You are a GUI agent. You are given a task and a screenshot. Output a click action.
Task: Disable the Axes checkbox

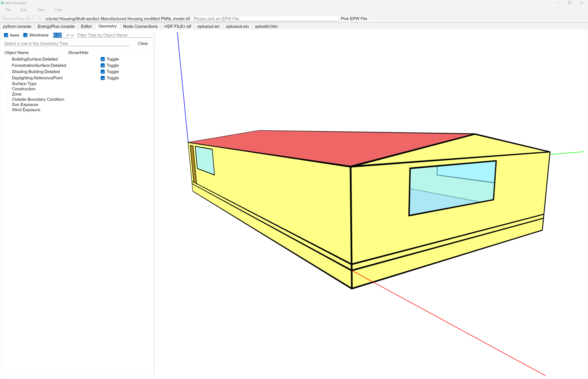point(6,35)
